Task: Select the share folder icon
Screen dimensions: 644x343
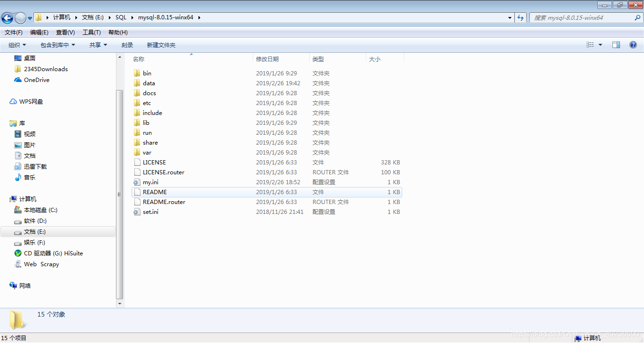Action: [137, 142]
